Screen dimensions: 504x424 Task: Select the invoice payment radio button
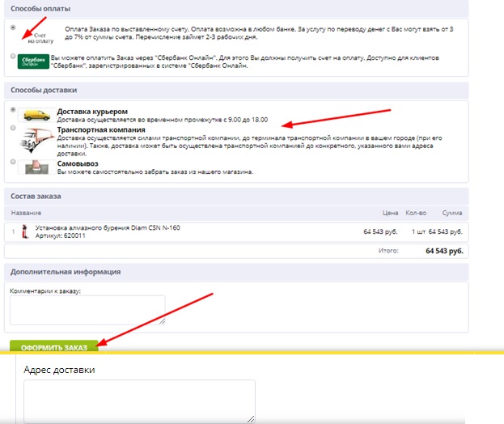tap(12, 28)
